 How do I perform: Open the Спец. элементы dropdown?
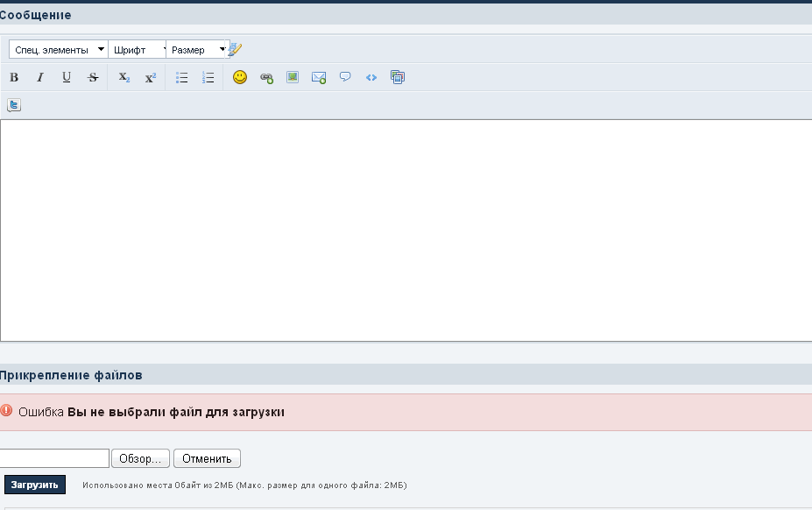click(x=59, y=49)
